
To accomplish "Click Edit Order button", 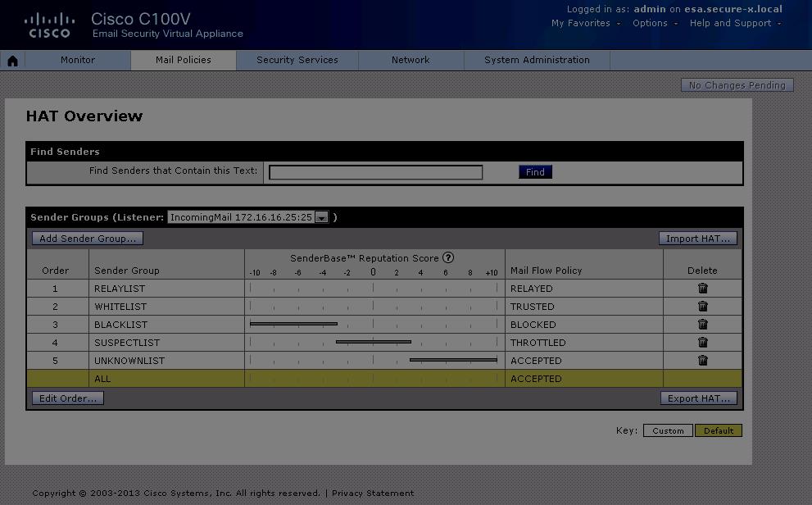I will 68,398.
